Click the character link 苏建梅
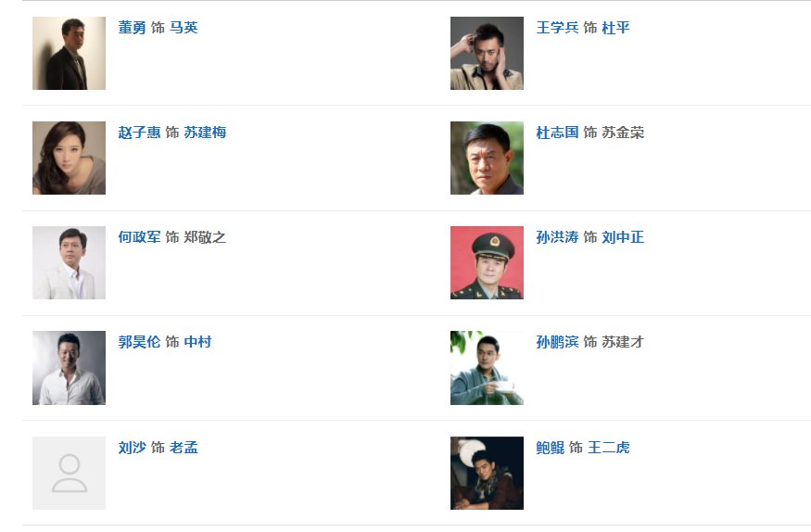The width and height of the screenshot is (811, 532). 205,133
